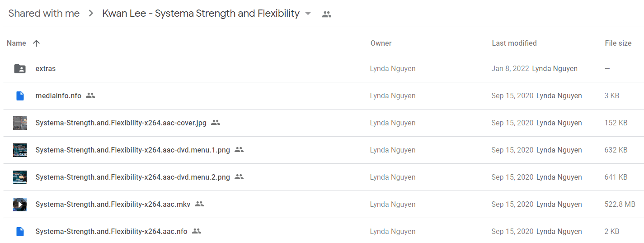Play the mkv video thumbnail
The width and height of the screenshot is (644, 243).
click(x=20, y=205)
